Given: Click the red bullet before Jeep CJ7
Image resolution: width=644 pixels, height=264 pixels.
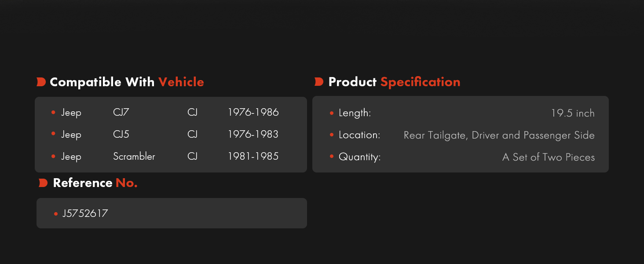Looking at the screenshot, I should pyautogui.click(x=53, y=113).
